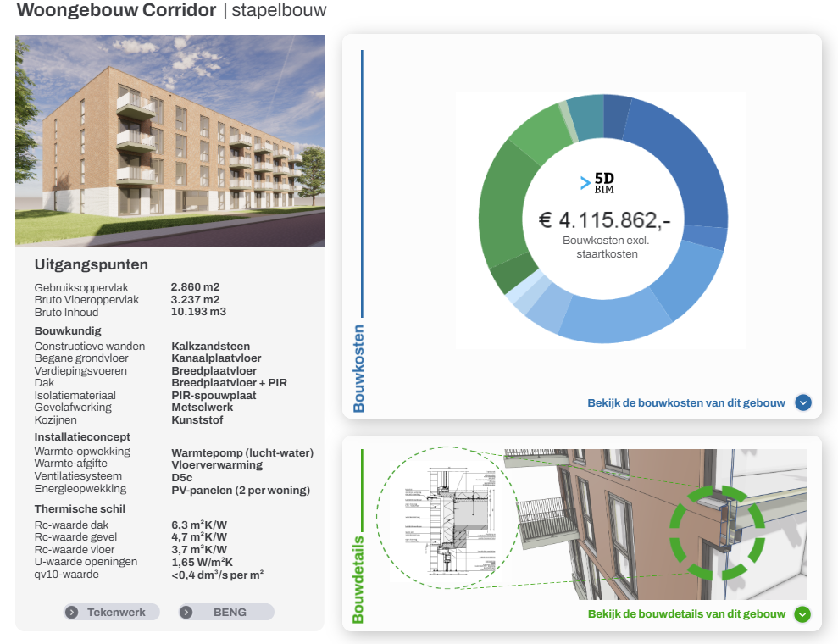The height and width of the screenshot is (644, 838).
Task: Expand the blue chevron next to the bouwkosten link
Action: (803, 403)
